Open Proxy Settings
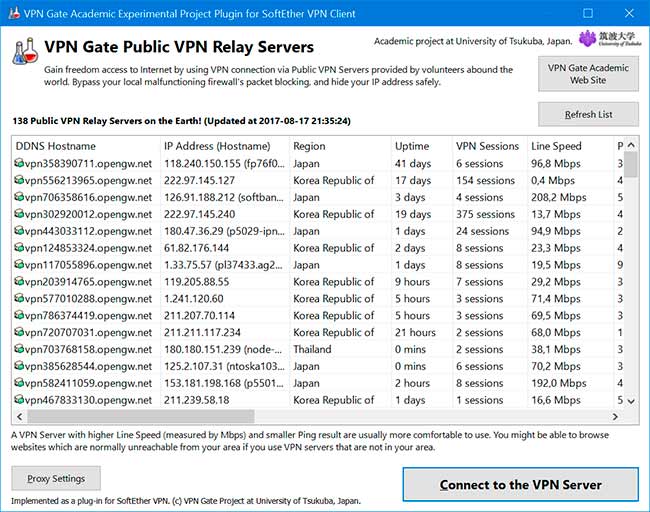Viewport: 650px width, 512px height. point(56,478)
